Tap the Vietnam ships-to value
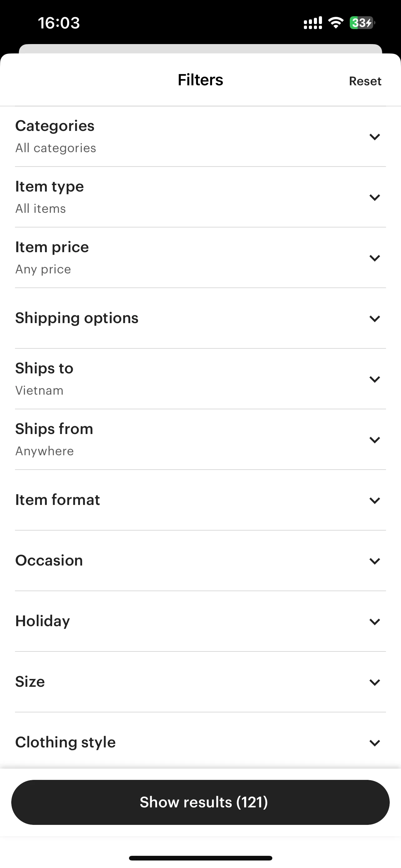 click(x=39, y=391)
